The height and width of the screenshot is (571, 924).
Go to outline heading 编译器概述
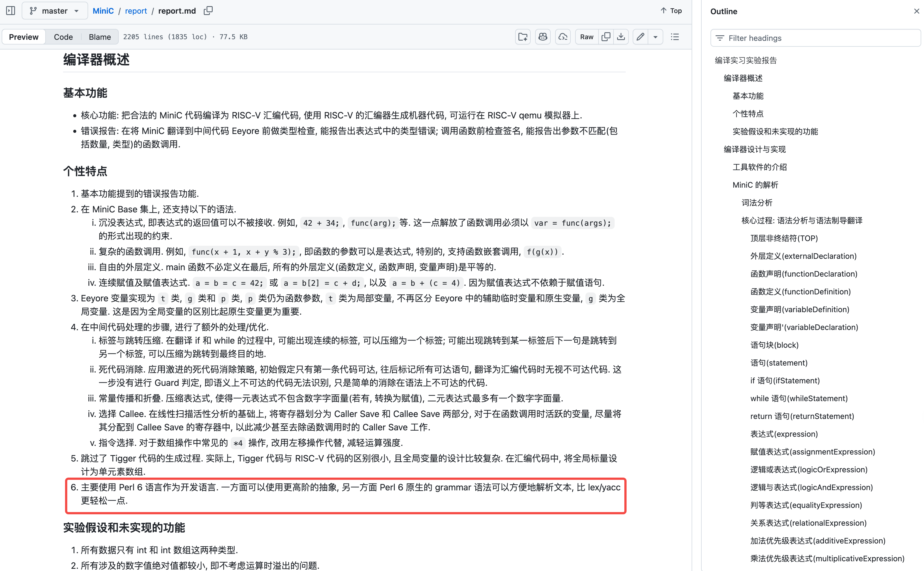[743, 78]
